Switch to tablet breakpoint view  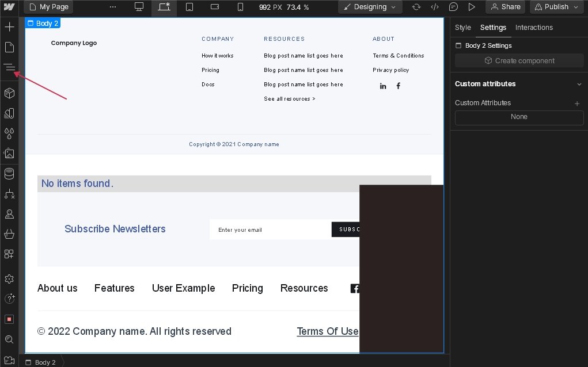pyautogui.click(x=189, y=7)
